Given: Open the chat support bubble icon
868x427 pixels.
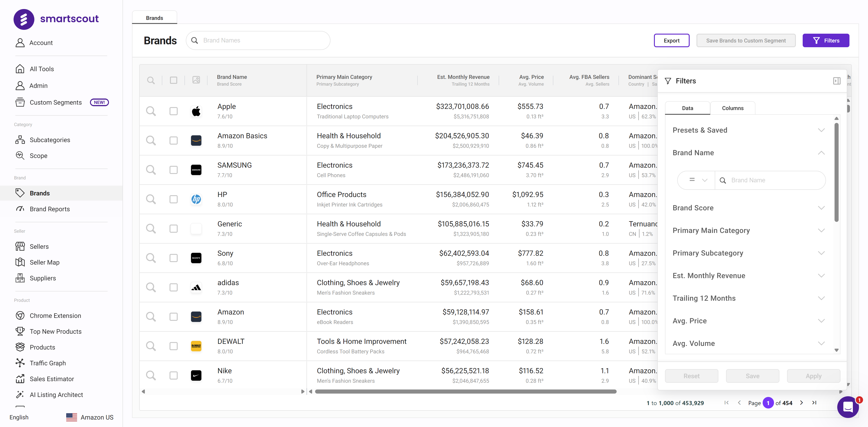Looking at the screenshot, I should [848, 407].
